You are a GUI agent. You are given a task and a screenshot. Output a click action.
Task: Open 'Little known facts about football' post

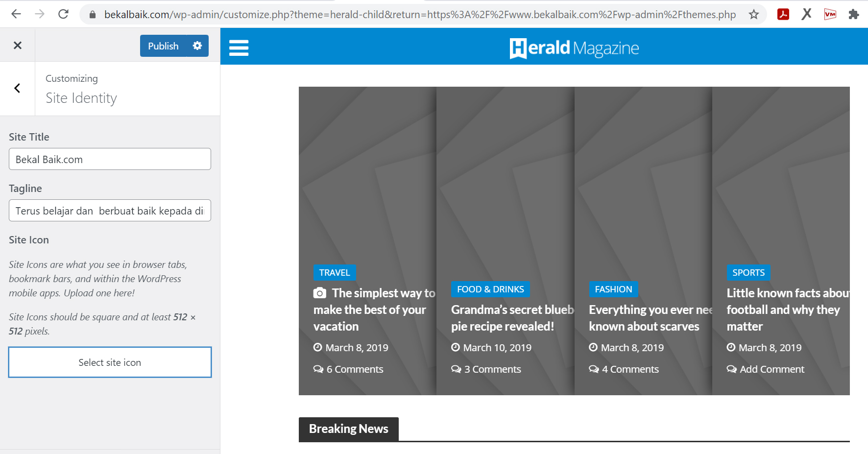click(788, 310)
